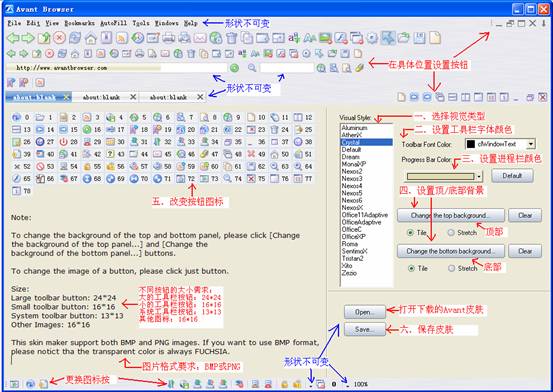This screenshot has height=392, width=553.
Task: Click the progress bar color swatch
Action: click(440, 176)
